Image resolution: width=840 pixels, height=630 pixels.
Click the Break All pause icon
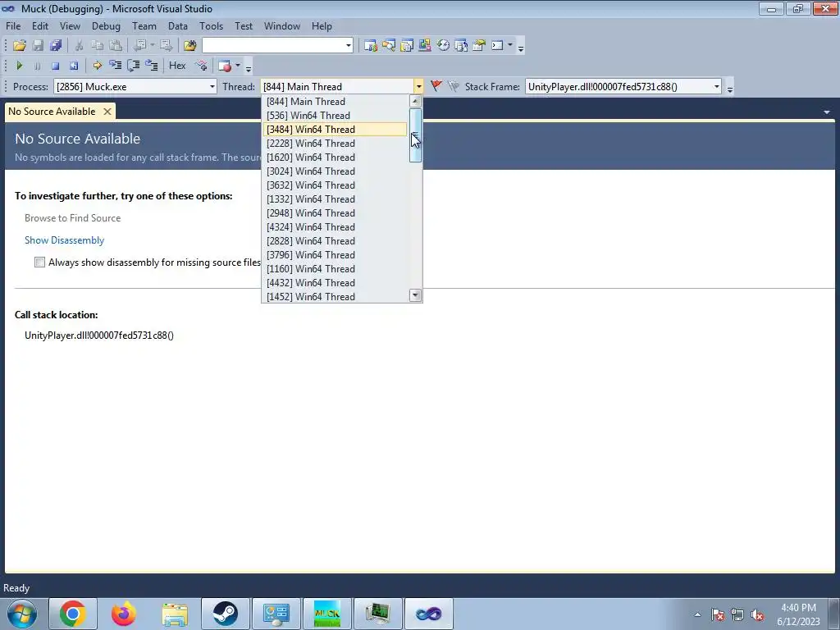tap(37, 66)
